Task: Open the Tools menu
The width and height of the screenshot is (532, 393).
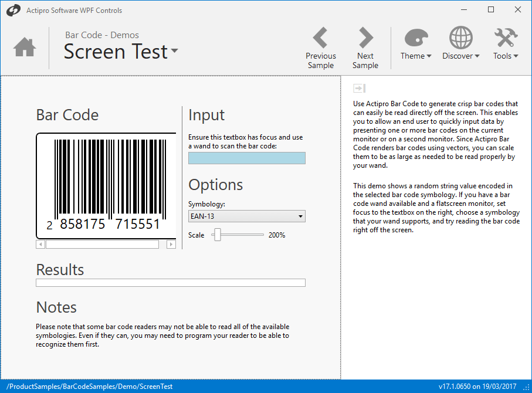Action: [x=506, y=44]
